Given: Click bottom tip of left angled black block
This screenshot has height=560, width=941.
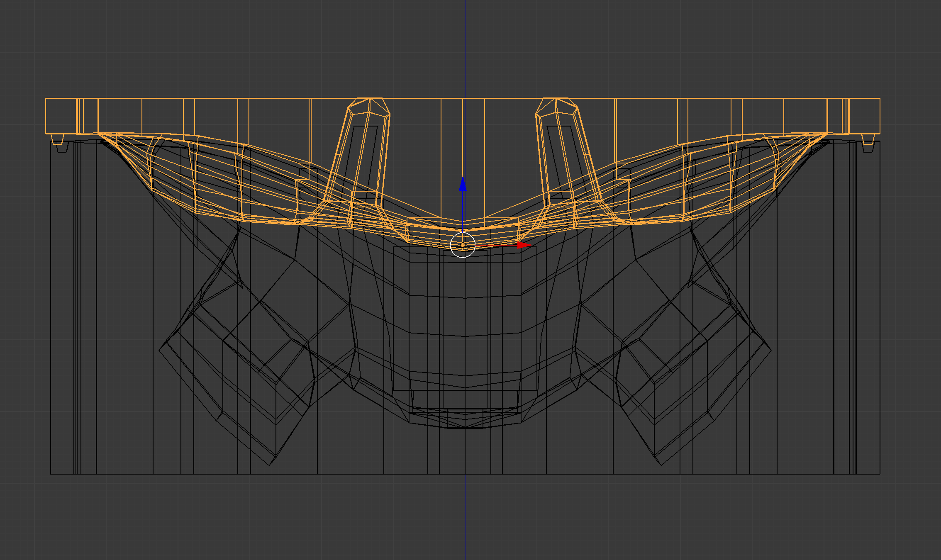Looking at the screenshot, I should click(x=269, y=465).
